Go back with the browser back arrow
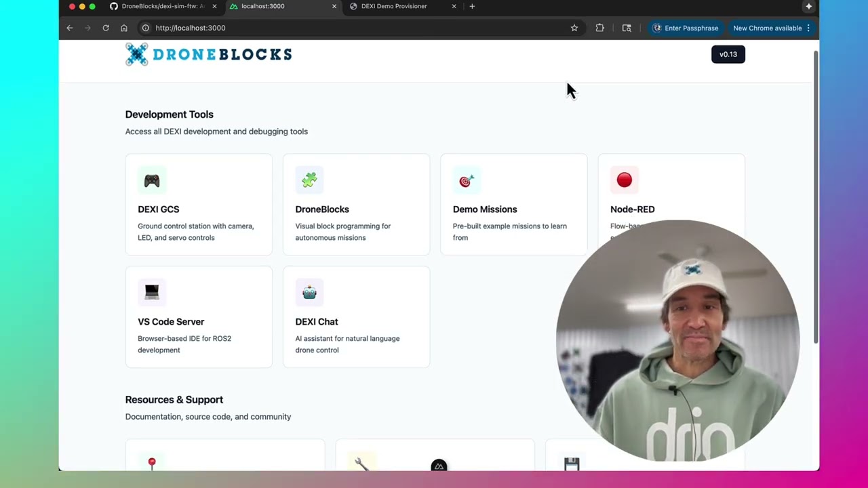Viewport: 868px width, 488px height. click(x=69, y=28)
